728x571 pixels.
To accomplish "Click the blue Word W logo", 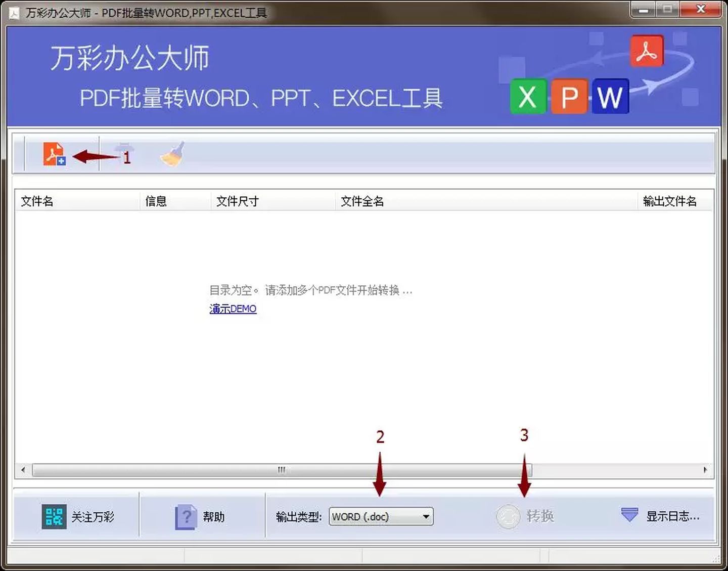I will (x=610, y=96).
